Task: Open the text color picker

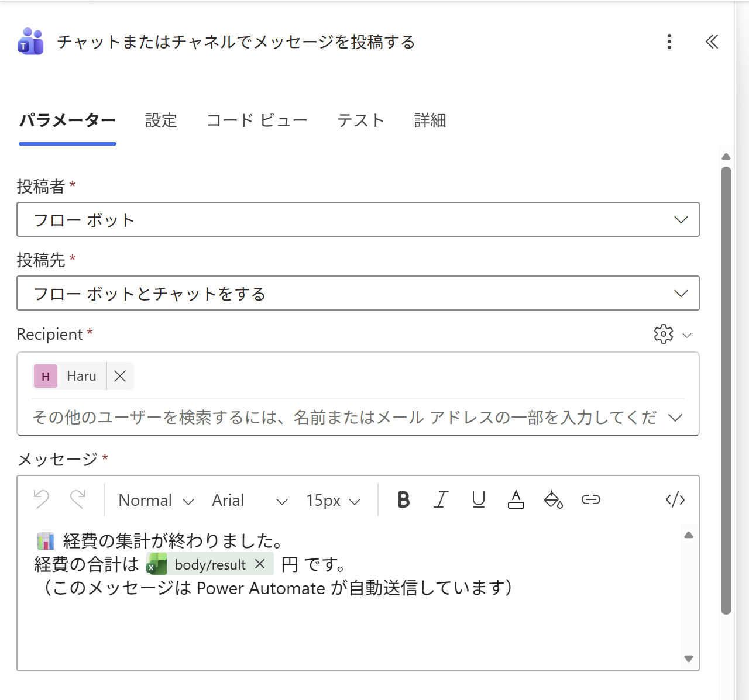Action: coord(516,499)
